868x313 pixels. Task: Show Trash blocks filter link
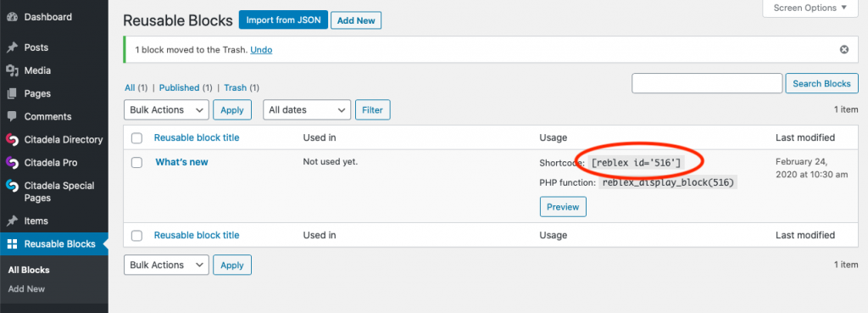236,87
